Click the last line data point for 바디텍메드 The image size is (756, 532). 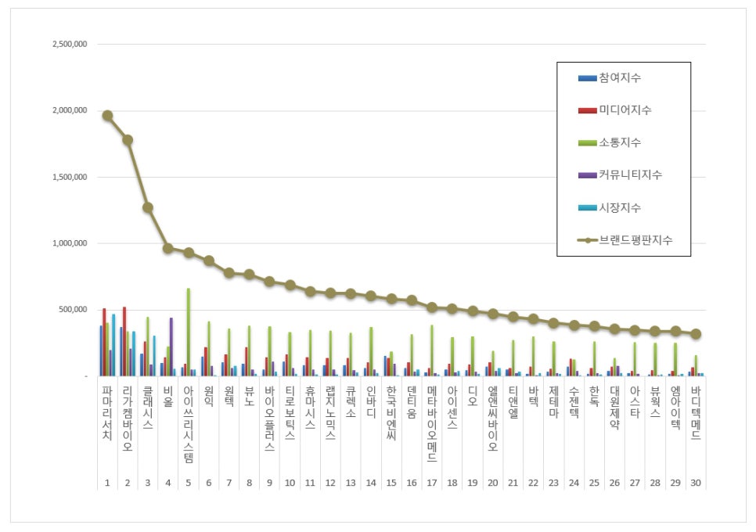696,334
